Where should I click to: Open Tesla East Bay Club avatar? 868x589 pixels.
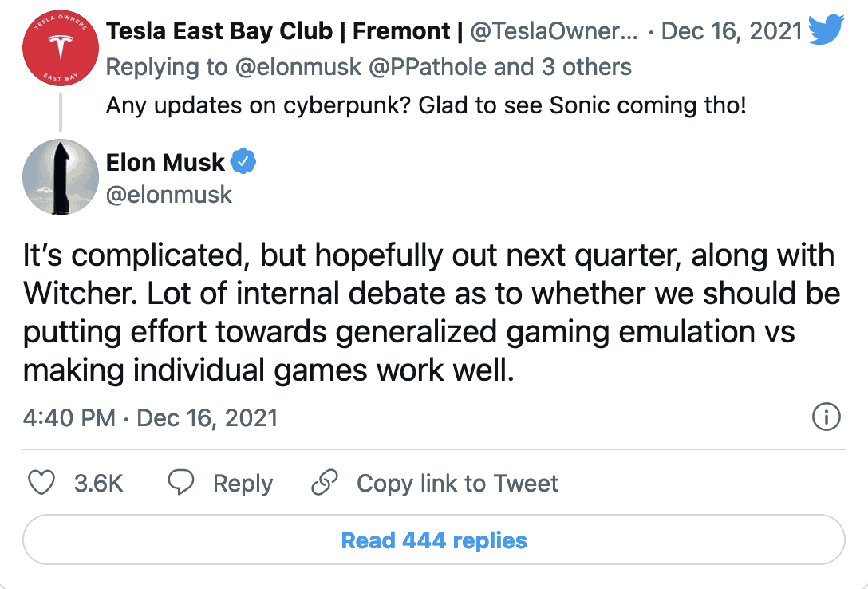(x=55, y=51)
